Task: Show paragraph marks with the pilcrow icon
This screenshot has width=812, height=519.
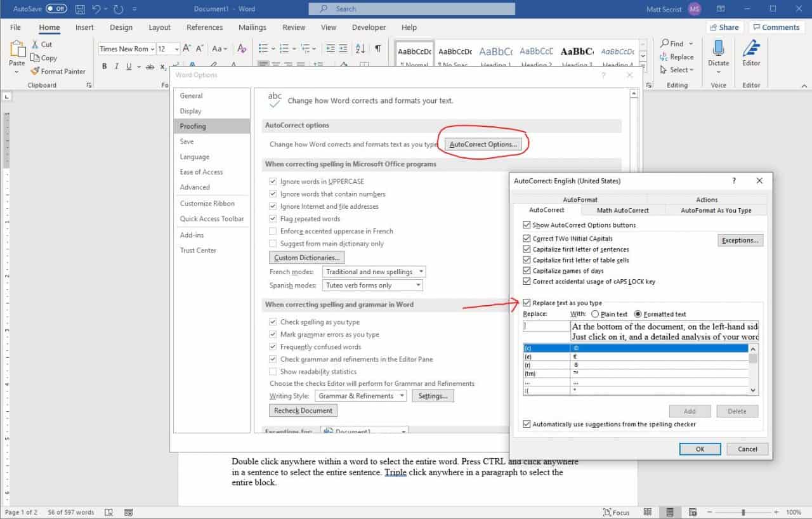Action: coord(379,48)
